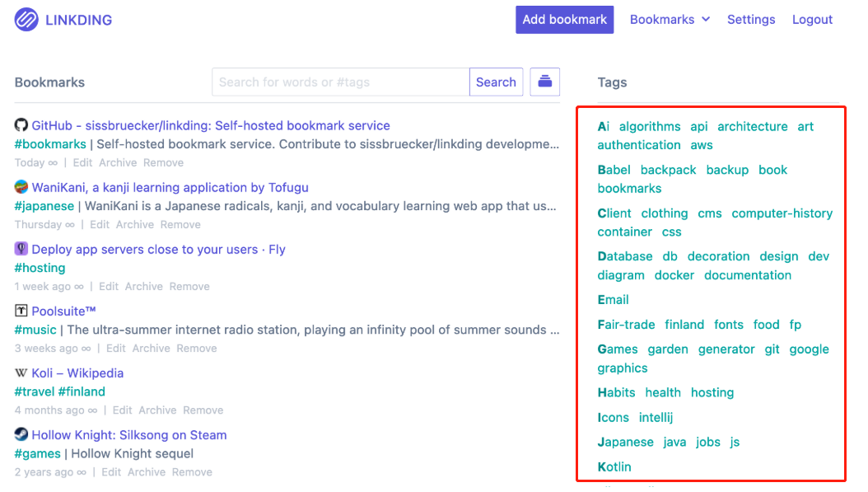Click the bulk edit icon beside Search
This screenshot has width=868, height=492.
point(544,82)
